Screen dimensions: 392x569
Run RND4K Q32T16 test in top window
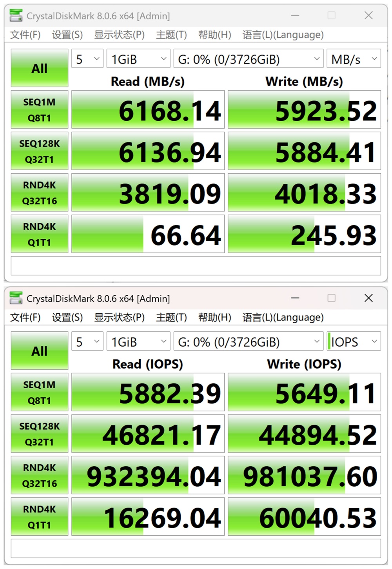40,193
